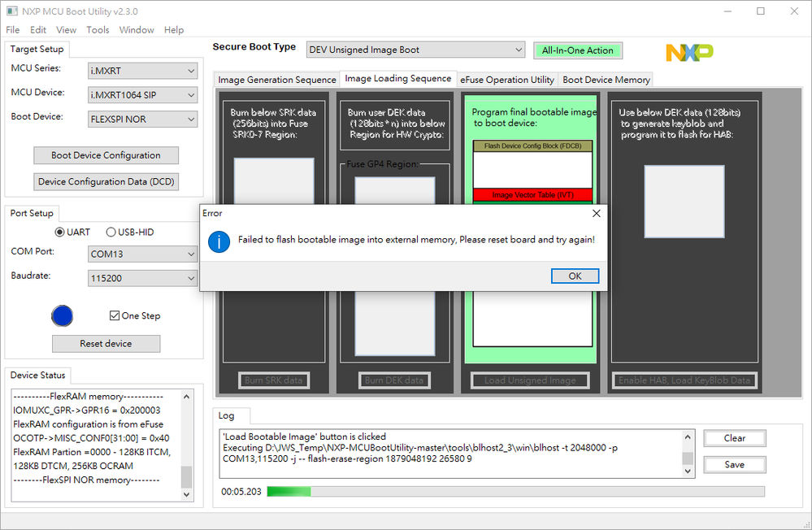Screen dimensions: 812x530
Task: Click the elapsed time 00:05.203
Action: (241, 492)
